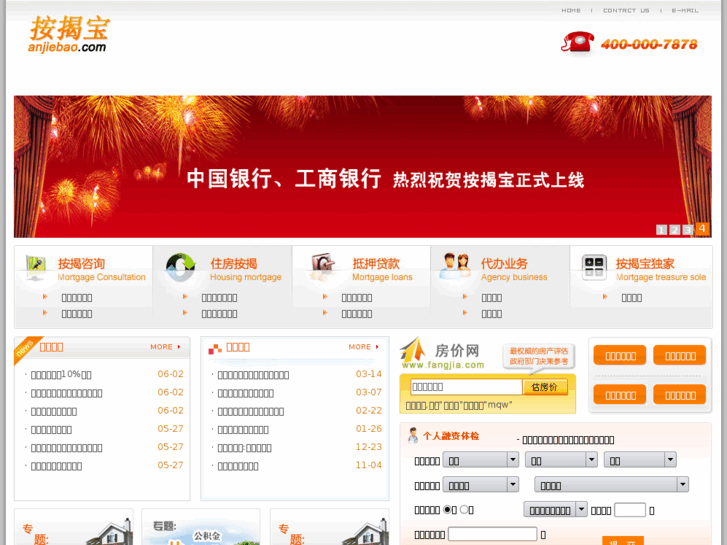Click the www.fangjia.com address text
Screen dimensions: 727x545
pos(443,365)
